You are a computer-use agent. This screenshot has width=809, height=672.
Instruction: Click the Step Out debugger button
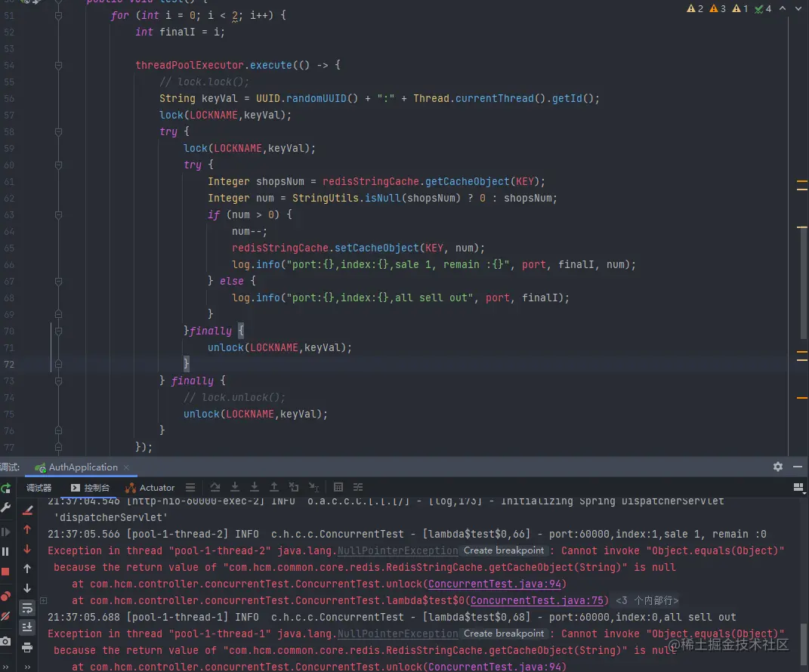[274, 487]
